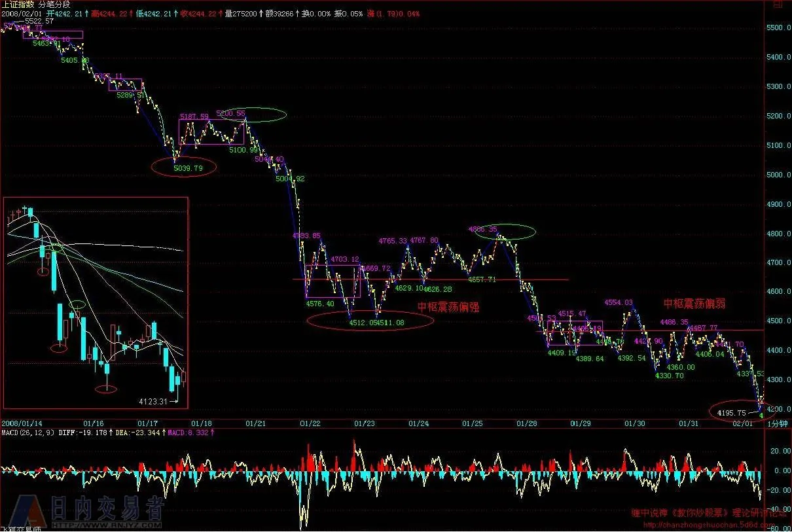Click the 上证指数 chart title
This screenshot has height=532, width=792.
click(18, 5)
